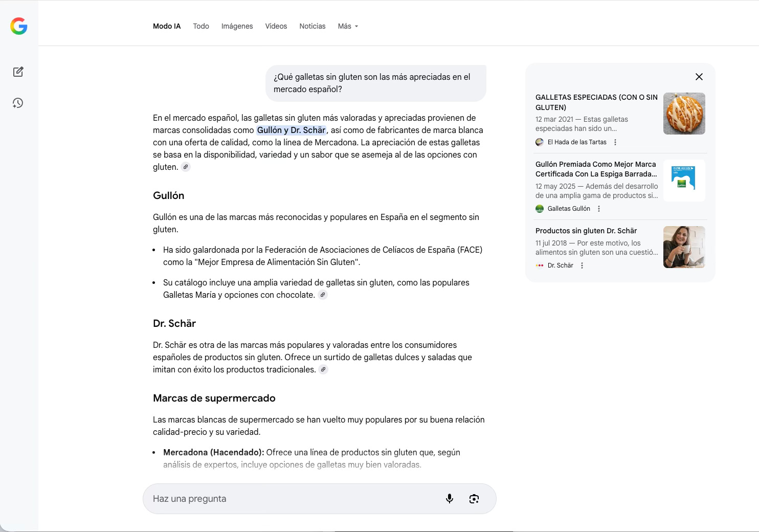759x532 pixels.
Task: Click the Google logo icon
Action: (x=19, y=26)
